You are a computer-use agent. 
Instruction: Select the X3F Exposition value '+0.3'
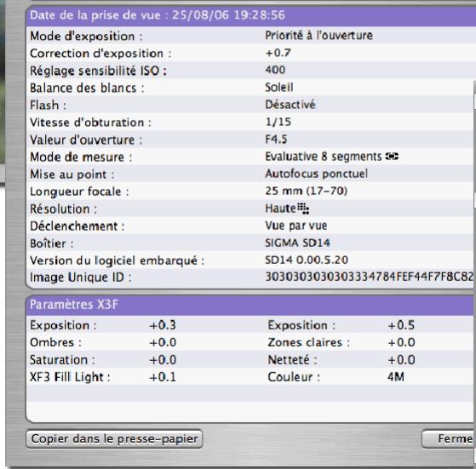[x=163, y=325]
